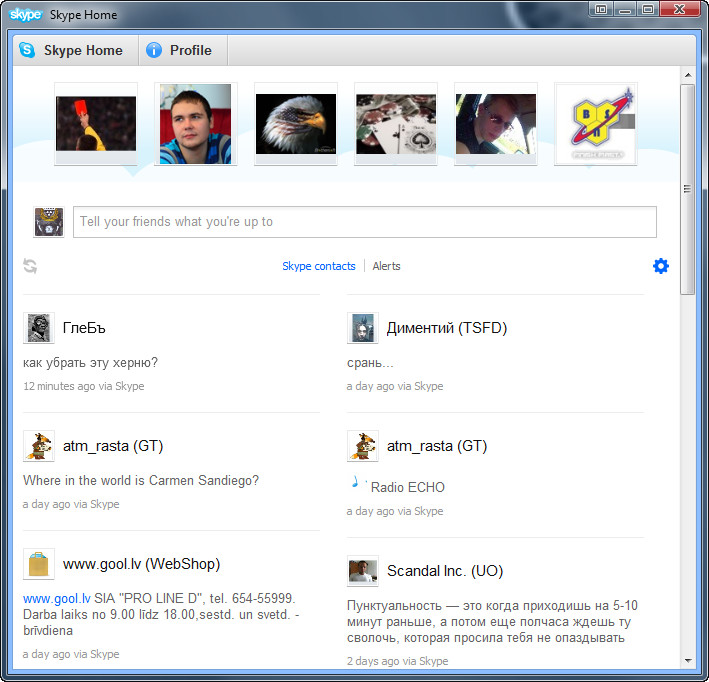The height and width of the screenshot is (682, 709).
Task: Open contact Диментий (TSFD)
Action: click(x=447, y=328)
